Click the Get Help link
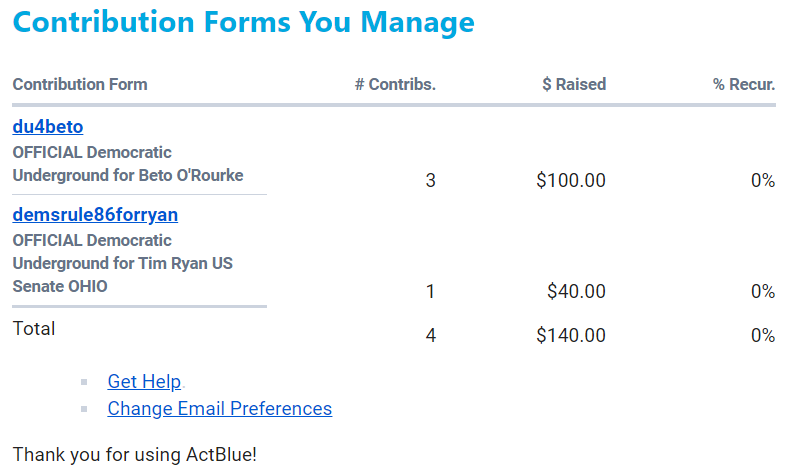The height and width of the screenshot is (473, 790). click(144, 381)
